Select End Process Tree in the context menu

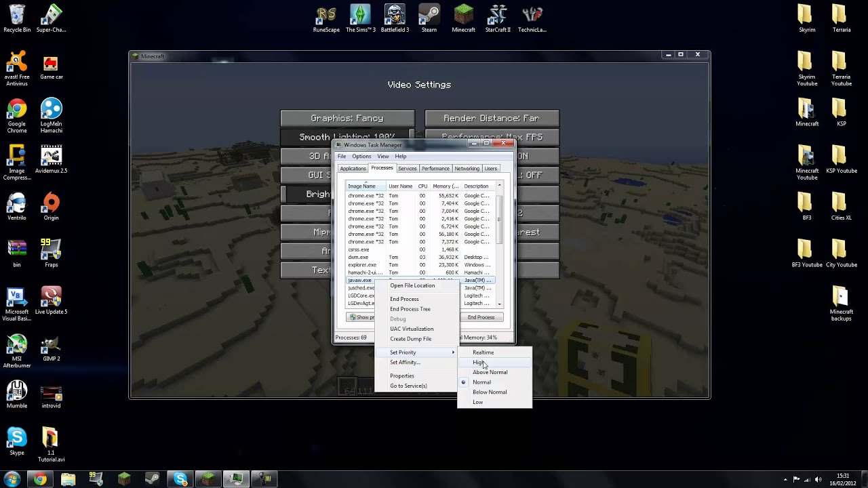[416, 309]
